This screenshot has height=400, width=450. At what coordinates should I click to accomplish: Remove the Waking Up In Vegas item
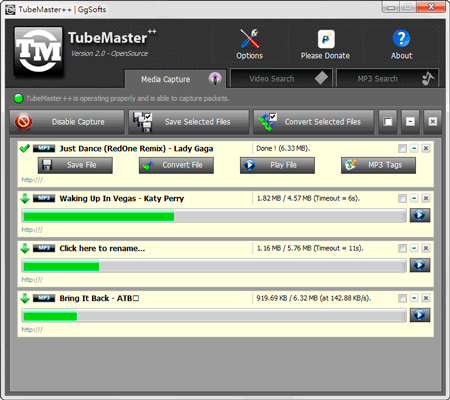click(x=426, y=198)
